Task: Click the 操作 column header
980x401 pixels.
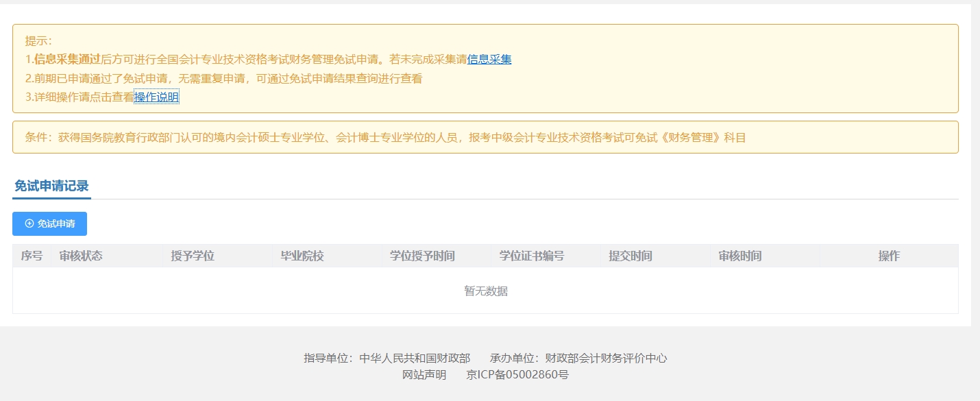Action: [x=889, y=256]
